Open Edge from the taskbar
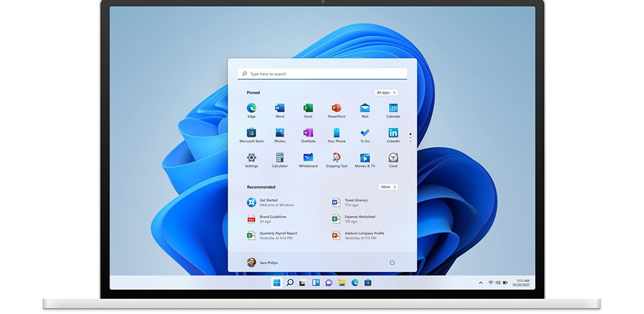Viewport: 644px width, 314px height. pyautogui.click(x=355, y=283)
